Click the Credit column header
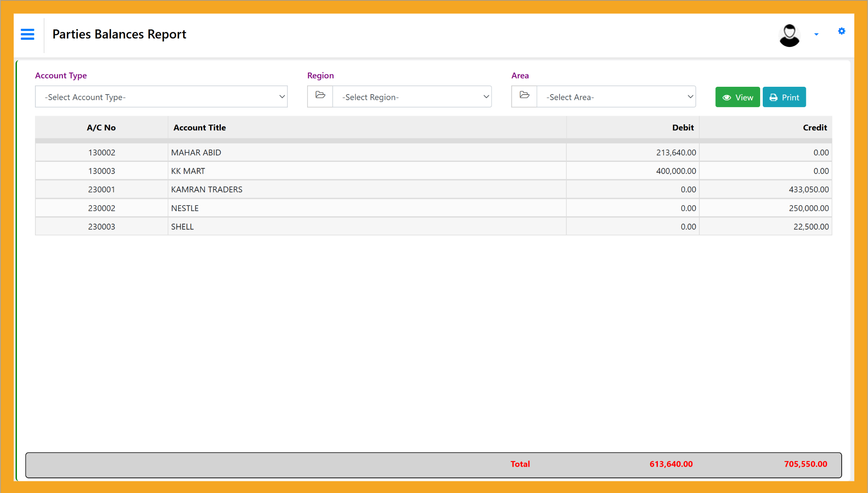 (815, 127)
